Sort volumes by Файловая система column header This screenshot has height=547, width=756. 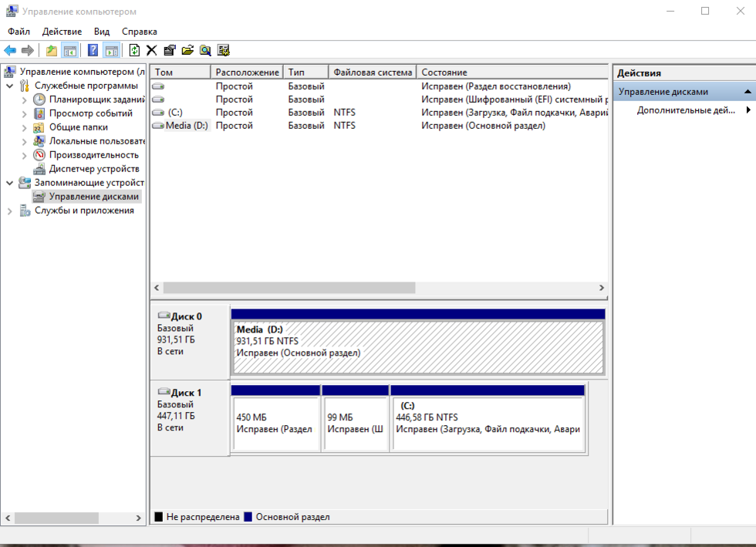[373, 73]
